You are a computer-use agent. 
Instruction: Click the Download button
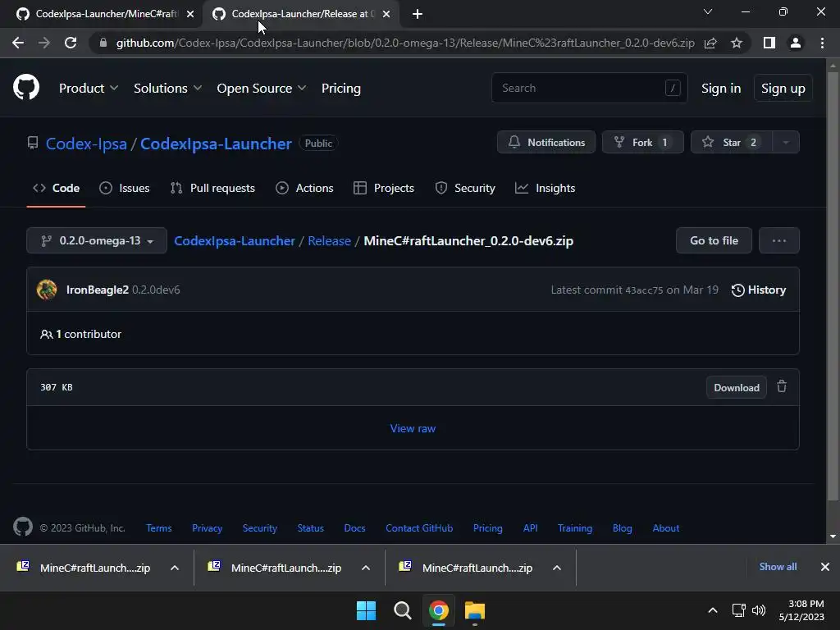click(737, 387)
